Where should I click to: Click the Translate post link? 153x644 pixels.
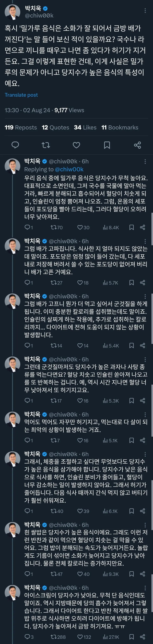coord(21,95)
